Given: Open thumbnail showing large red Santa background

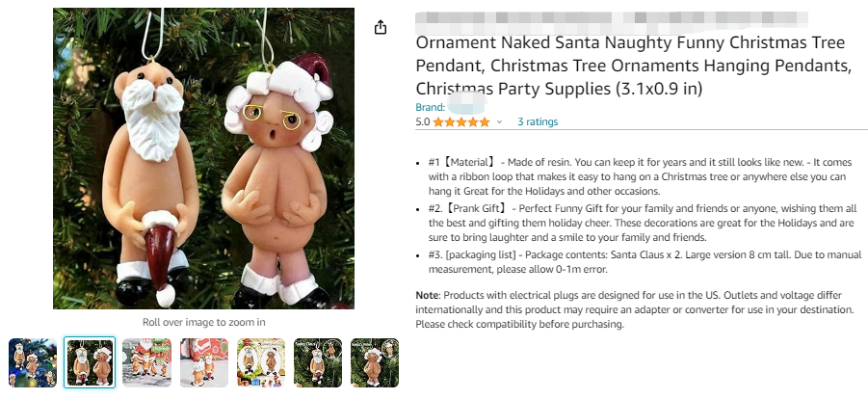Looking at the screenshot, I should point(146,362).
